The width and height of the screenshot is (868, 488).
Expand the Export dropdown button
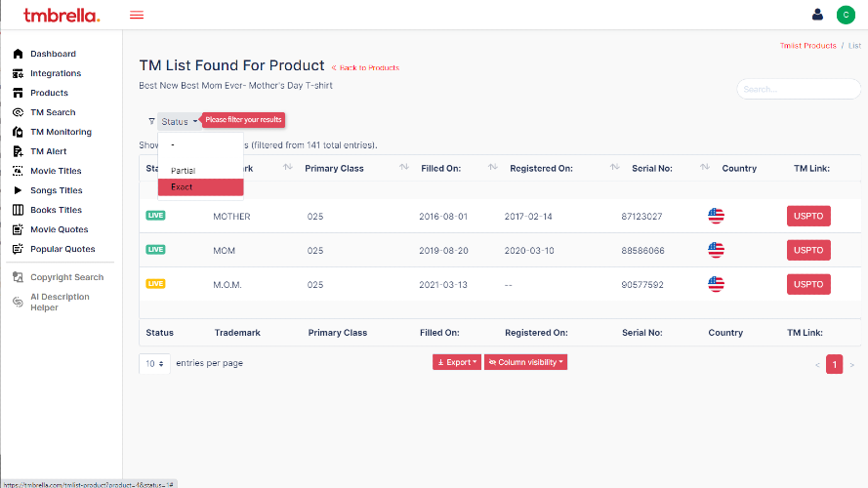457,362
